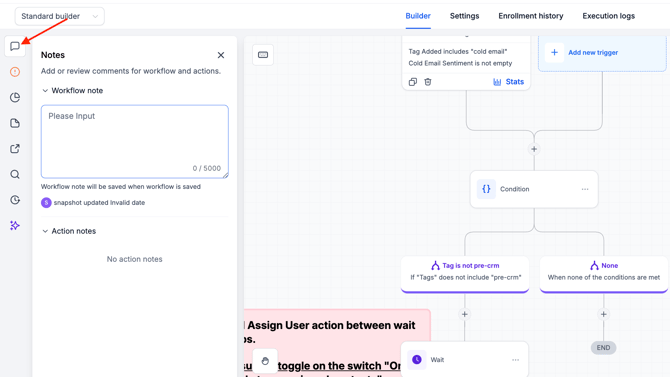Select the Condition node
670x377 pixels.
(534, 189)
